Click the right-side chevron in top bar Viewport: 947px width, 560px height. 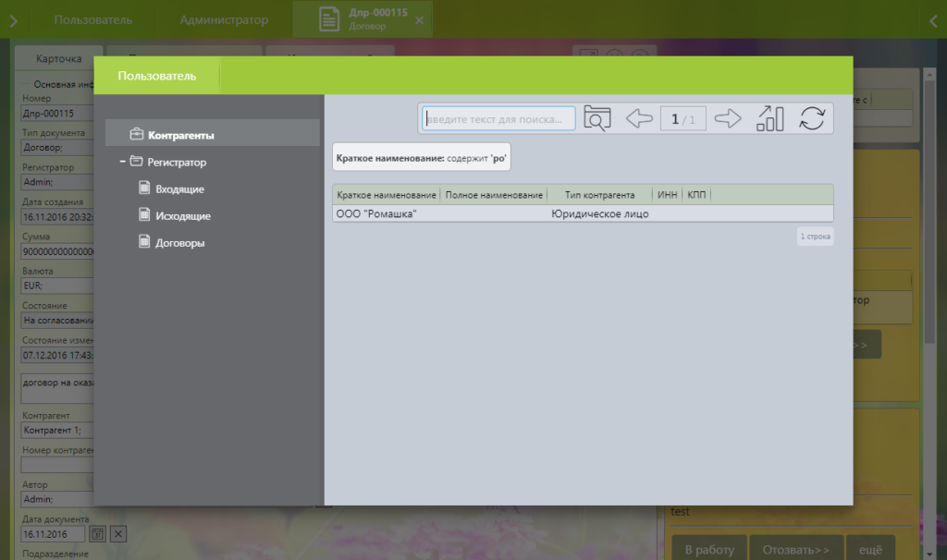tap(933, 20)
